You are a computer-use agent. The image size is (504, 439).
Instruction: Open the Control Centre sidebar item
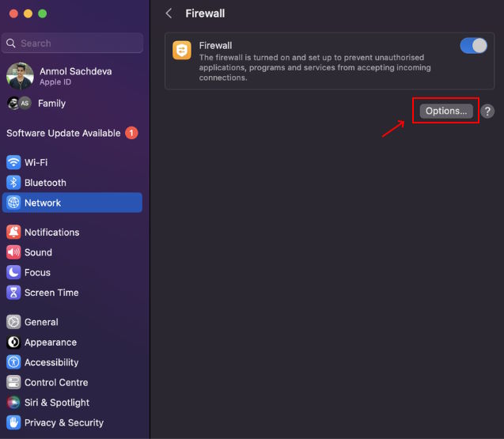tap(72, 382)
